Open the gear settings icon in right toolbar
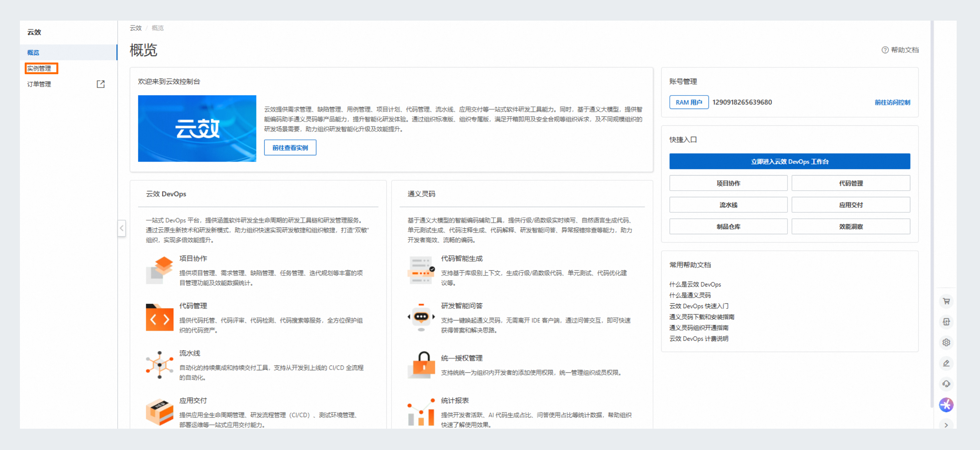Image resolution: width=980 pixels, height=450 pixels. click(x=946, y=342)
